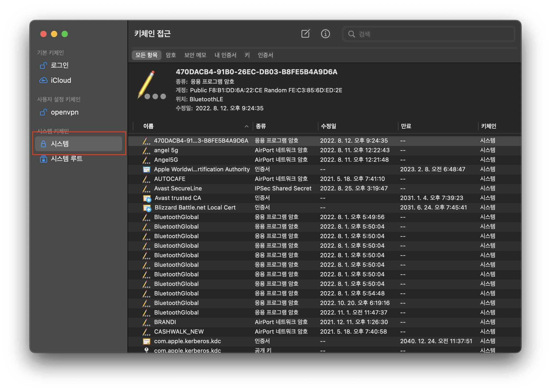Screen dimensions: 551x392
Task: Select the CASHWALK_NEW network password row
Action: click(x=179, y=332)
